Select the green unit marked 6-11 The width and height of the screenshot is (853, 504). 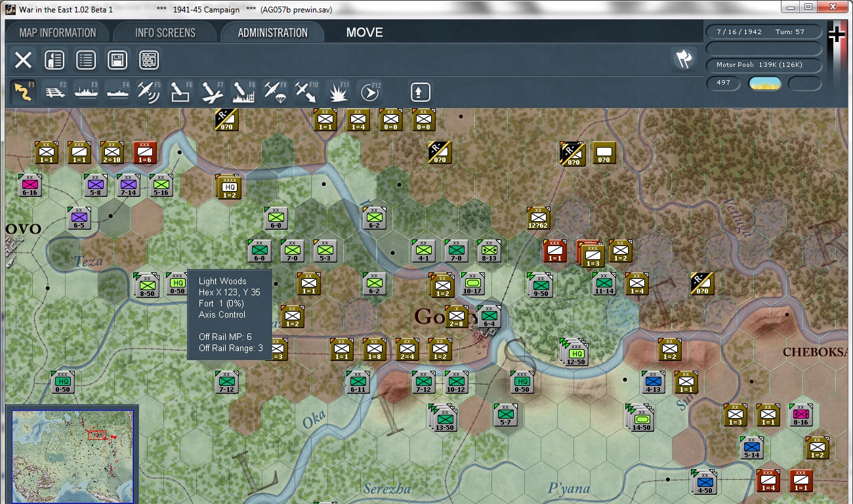click(358, 383)
